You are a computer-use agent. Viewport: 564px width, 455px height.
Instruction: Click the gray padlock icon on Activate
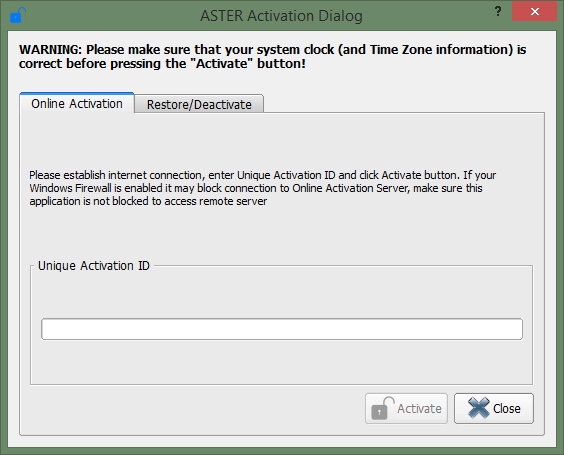click(383, 408)
